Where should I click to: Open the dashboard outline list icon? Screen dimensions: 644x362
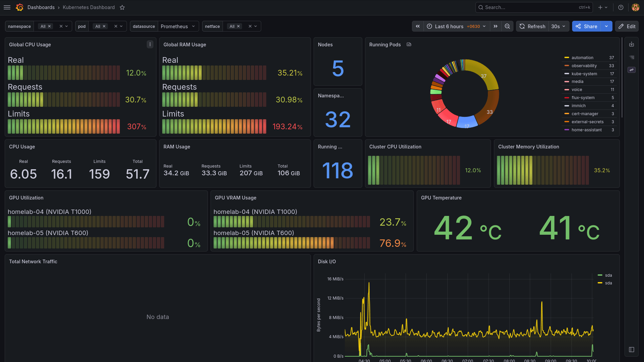tap(632, 57)
